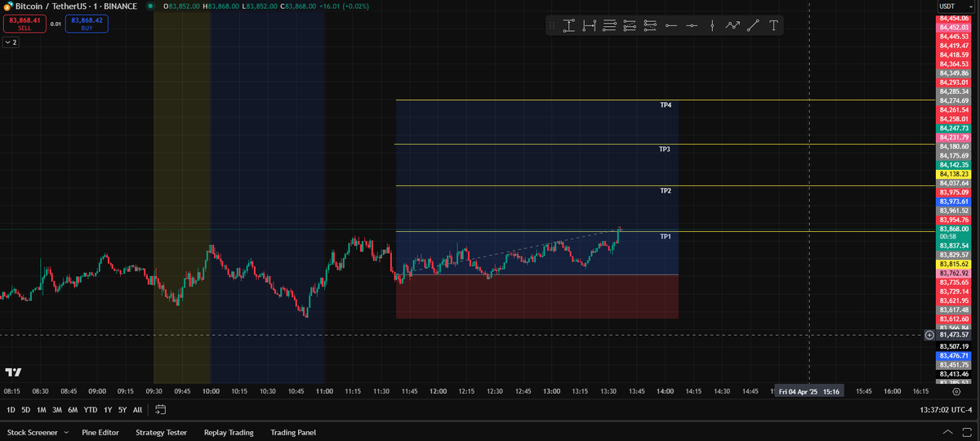This screenshot has height=441, width=980.
Task: Select the long position drawing tool
Action: pos(569,26)
